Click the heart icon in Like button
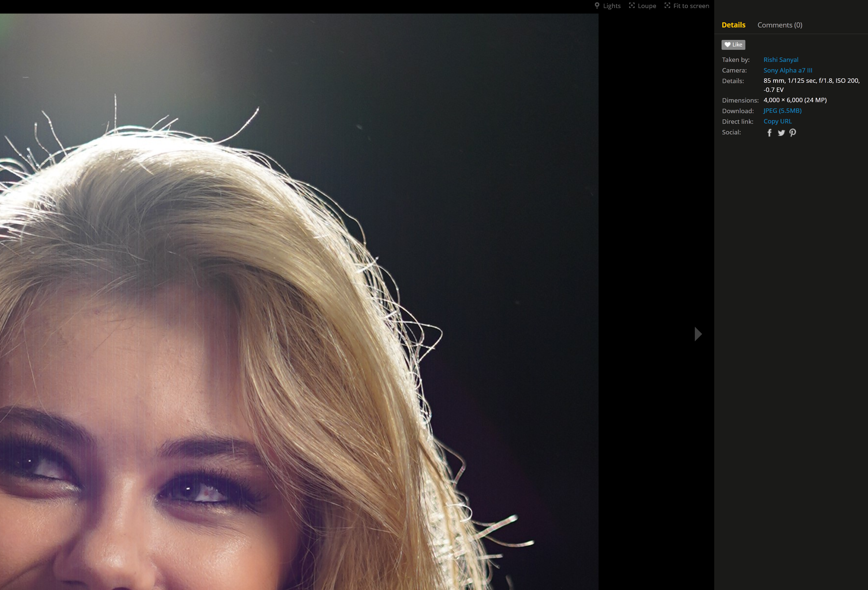 727,45
